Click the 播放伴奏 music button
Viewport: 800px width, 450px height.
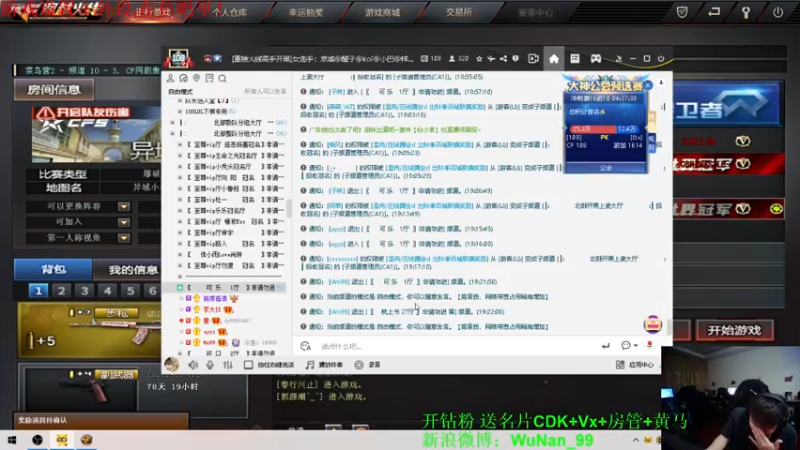coord(324,365)
